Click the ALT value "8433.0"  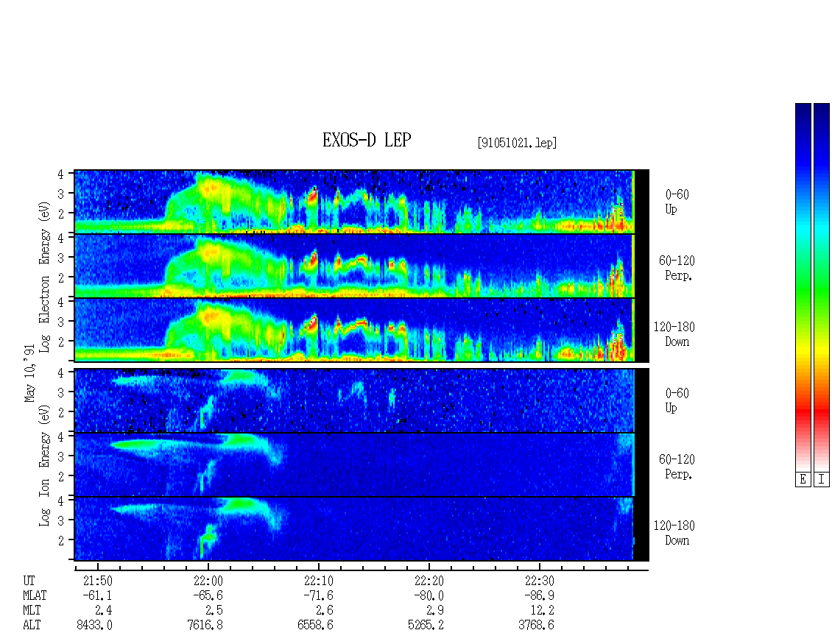tap(94, 626)
